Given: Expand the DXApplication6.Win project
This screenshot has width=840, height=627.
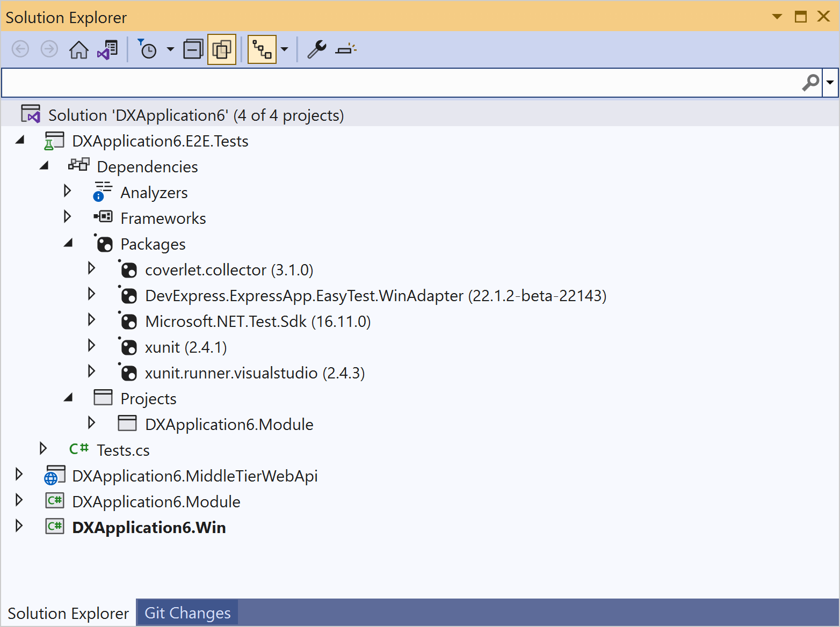Looking at the screenshot, I should [19, 526].
